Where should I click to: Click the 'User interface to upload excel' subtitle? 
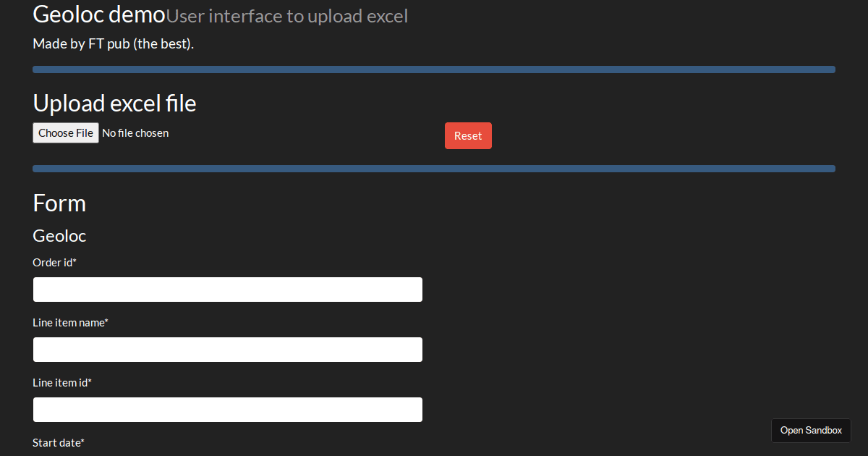(x=286, y=16)
